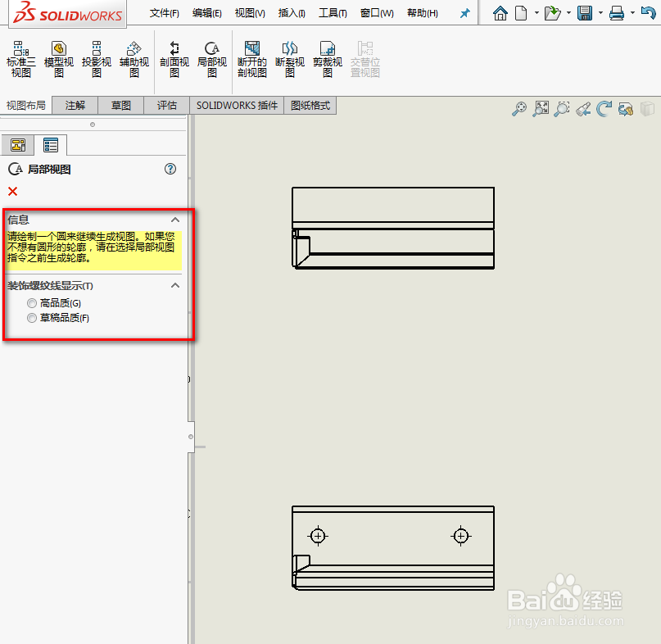Collapse the 装饰螺纹线显示(T) section
This screenshot has width=661, height=644.
[174, 284]
